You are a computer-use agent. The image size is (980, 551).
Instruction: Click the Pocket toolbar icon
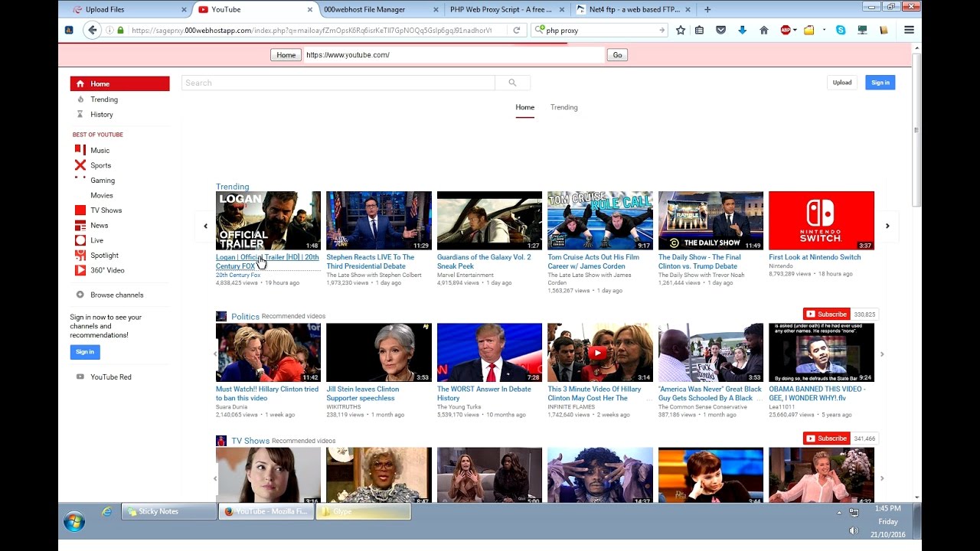coord(720,31)
